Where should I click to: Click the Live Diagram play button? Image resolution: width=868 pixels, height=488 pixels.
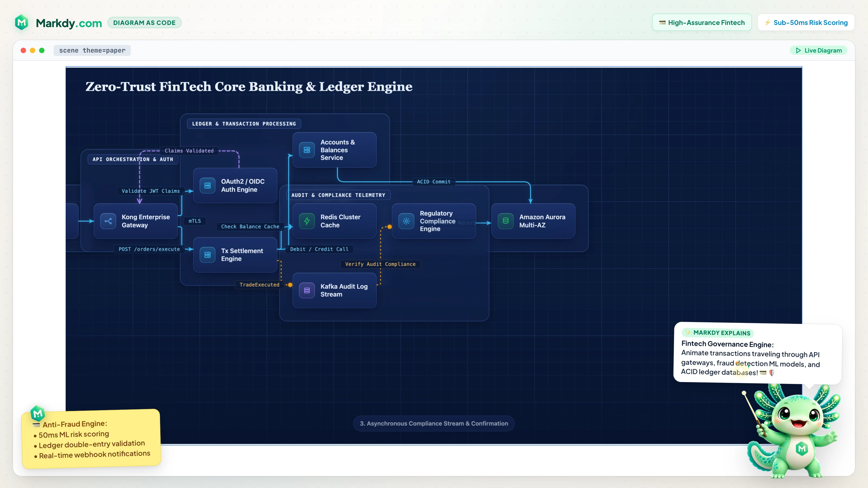(x=818, y=50)
